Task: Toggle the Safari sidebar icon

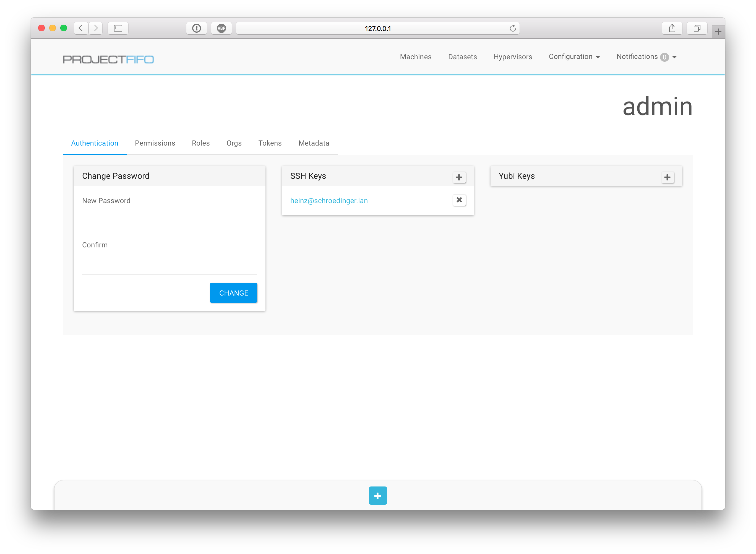Action: (118, 28)
